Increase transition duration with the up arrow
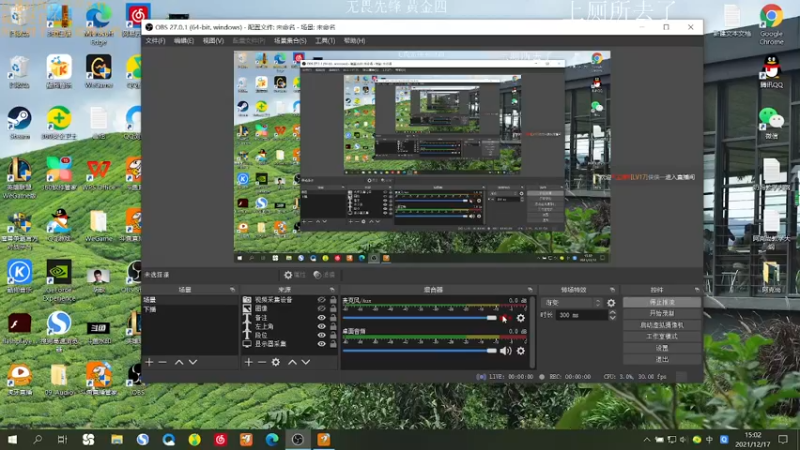The image size is (800, 450). (612, 313)
